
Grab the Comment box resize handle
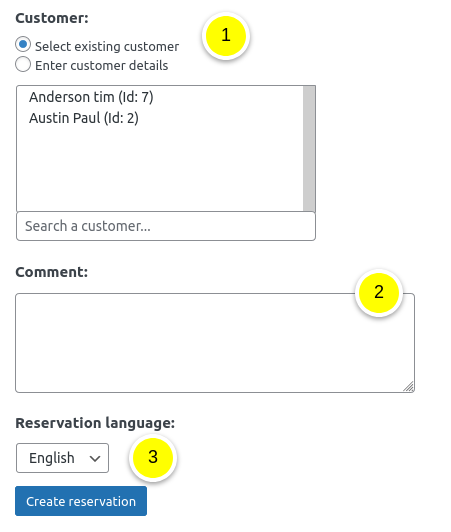[x=409, y=387]
